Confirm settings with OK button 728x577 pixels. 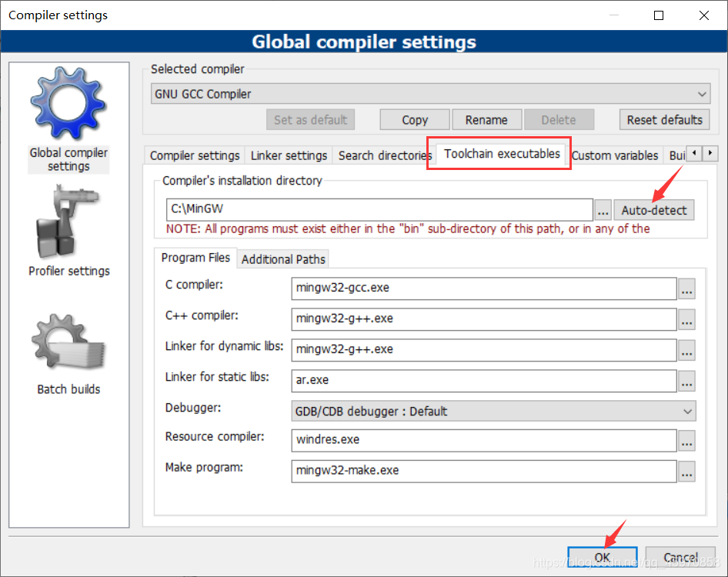pos(603,557)
